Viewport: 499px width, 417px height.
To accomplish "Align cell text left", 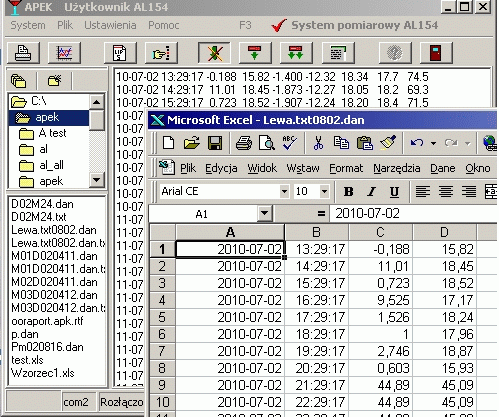I will point(423,192).
